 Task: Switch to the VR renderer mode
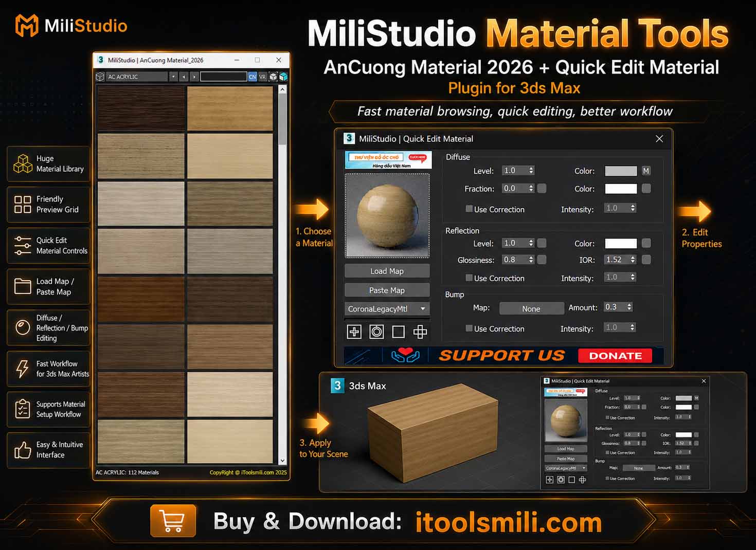263,77
